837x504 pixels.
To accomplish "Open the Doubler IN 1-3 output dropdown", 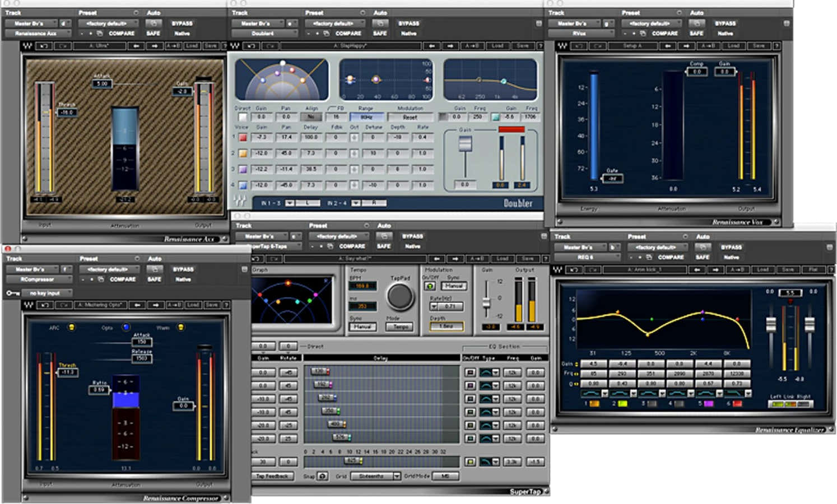I will point(304,203).
